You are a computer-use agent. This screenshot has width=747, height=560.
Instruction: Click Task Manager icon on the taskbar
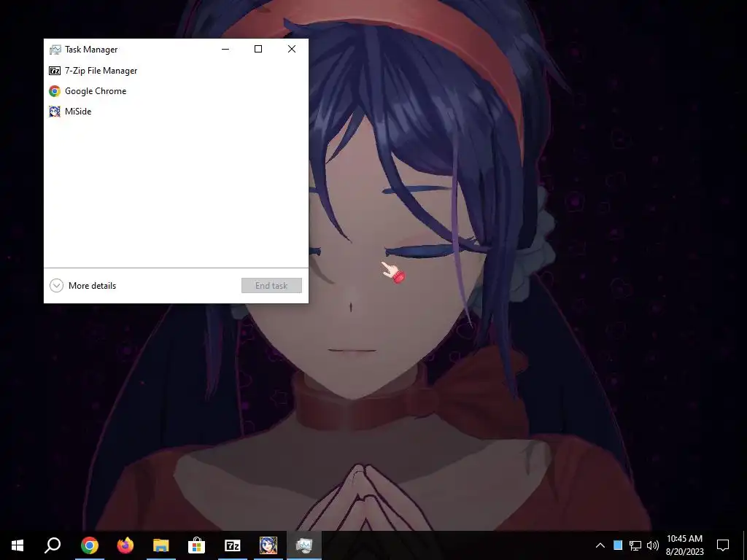[304, 545]
